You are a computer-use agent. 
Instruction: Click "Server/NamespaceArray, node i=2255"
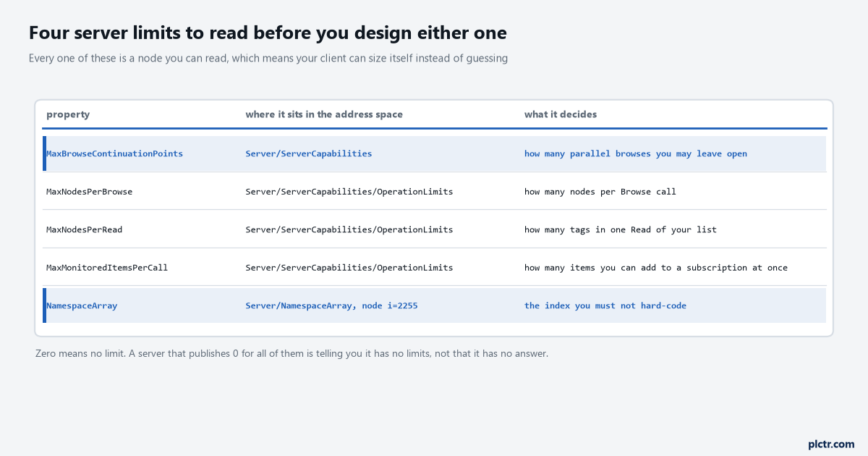tap(331, 305)
